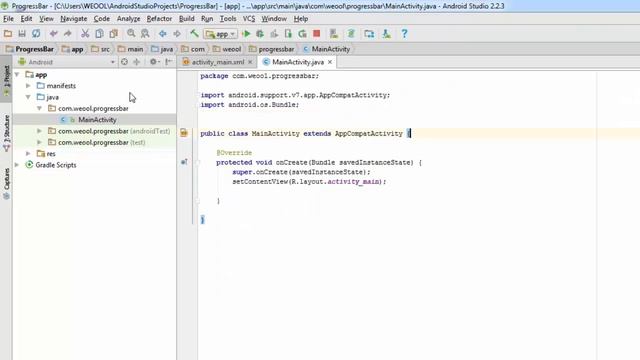Open Find with the magnifier icon
The width and height of the screenshot is (640, 360).
click(131, 34)
